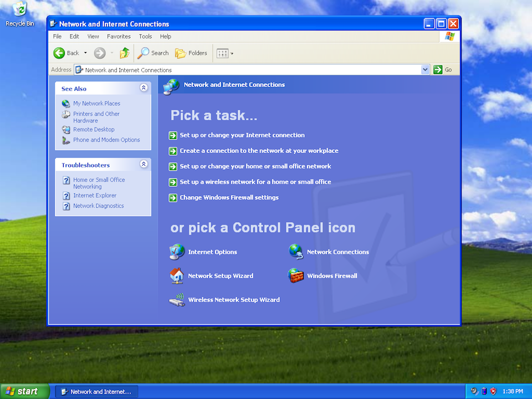This screenshot has height=399, width=532.
Task: Open the Address bar dropdown arrow
Action: pos(425,70)
